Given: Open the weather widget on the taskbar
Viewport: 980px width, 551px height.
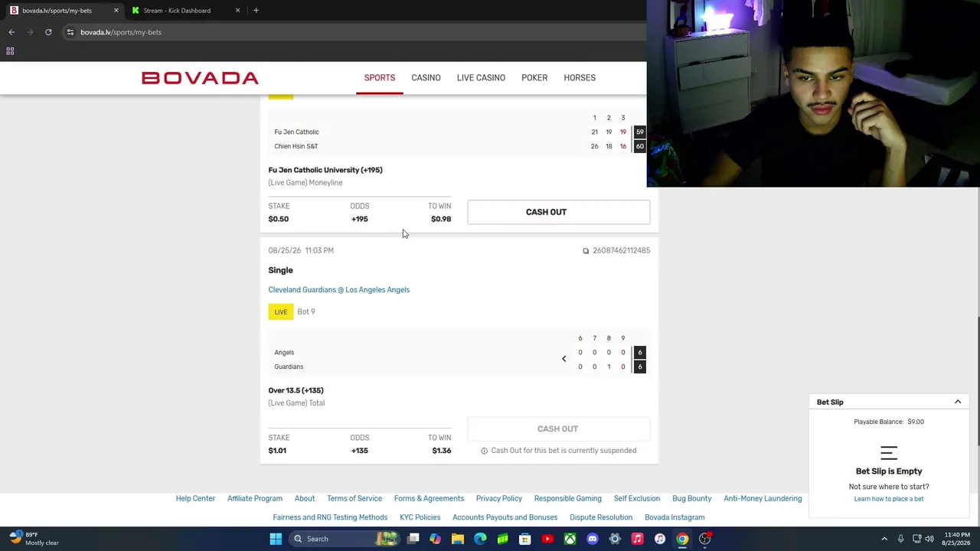Looking at the screenshot, I should 34,539.
